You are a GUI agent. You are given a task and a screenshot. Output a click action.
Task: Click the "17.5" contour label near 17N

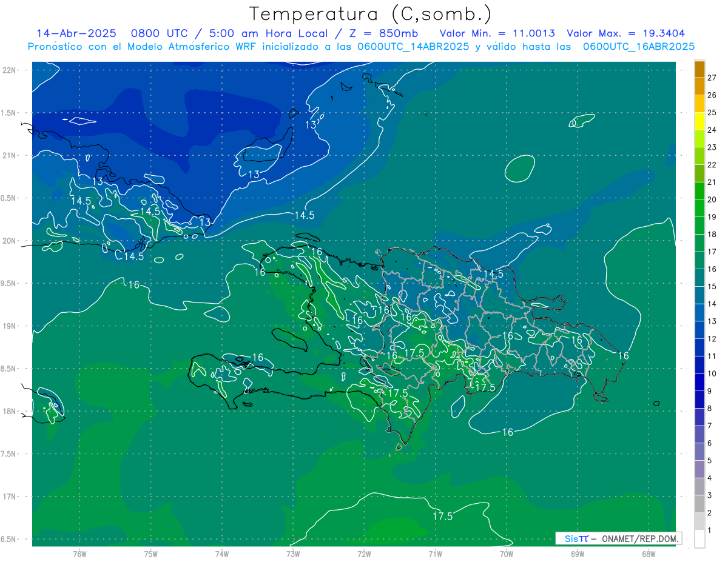click(x=443, y=517)
